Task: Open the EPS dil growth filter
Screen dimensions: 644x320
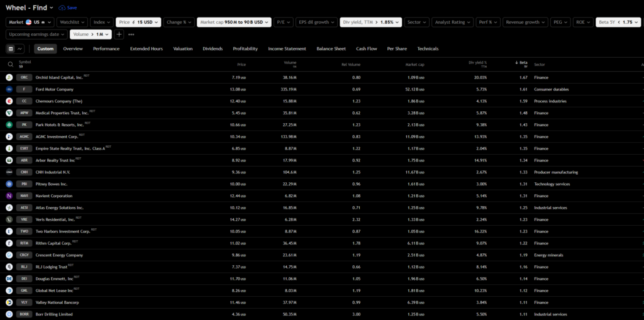Action: 316,22
